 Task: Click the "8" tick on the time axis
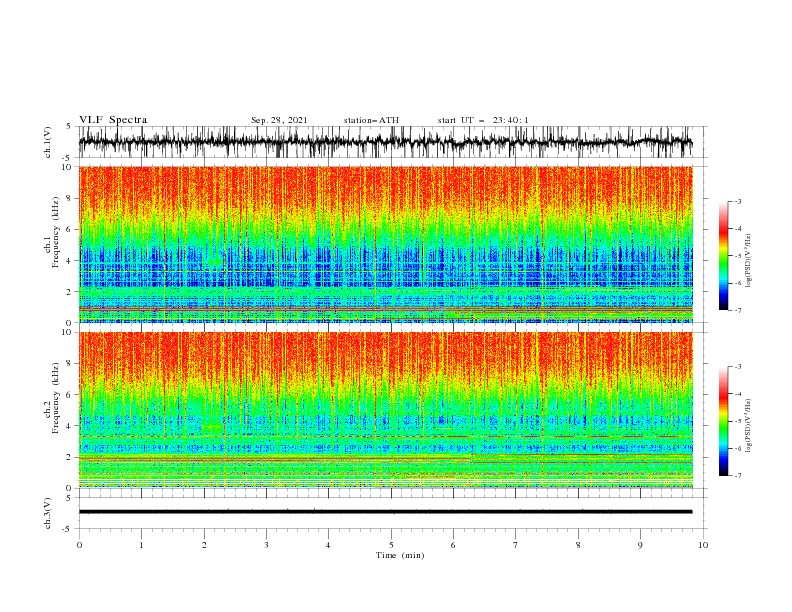578,545
